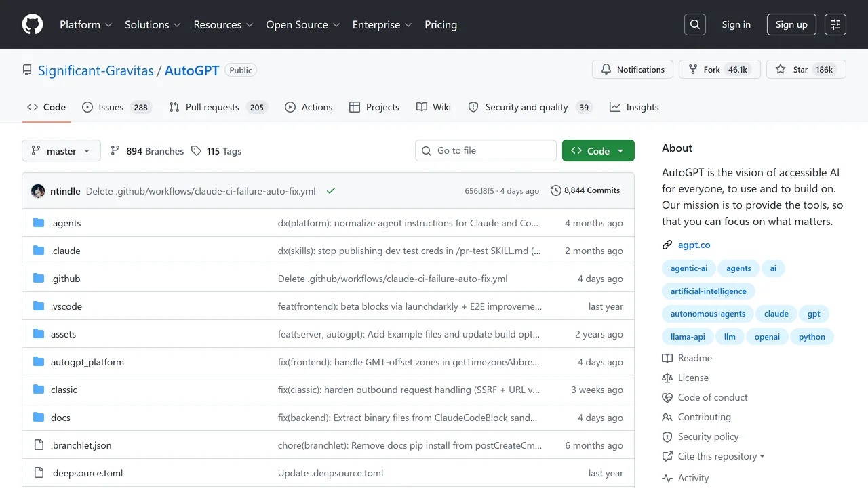The width and height of the screenshot is (868, 488).
Task: Fork the AutoGPT repository
Action: pos(718,69)
